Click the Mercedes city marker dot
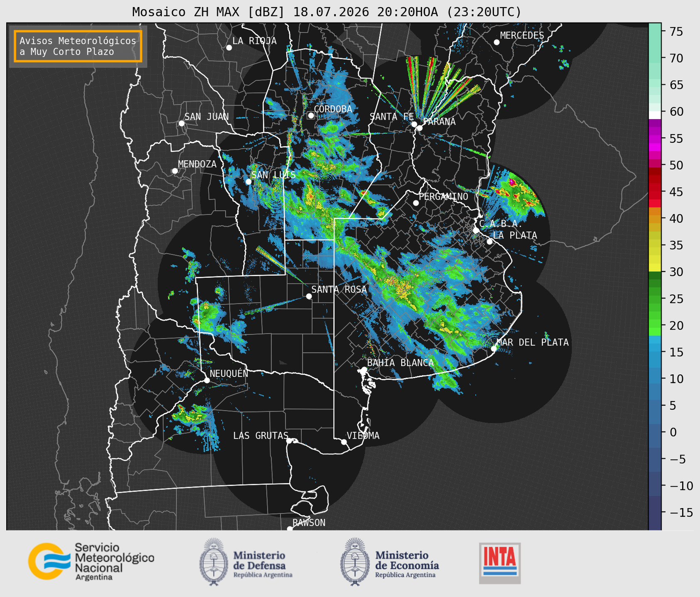Screen dimensions: 700x597 [496, 42]
